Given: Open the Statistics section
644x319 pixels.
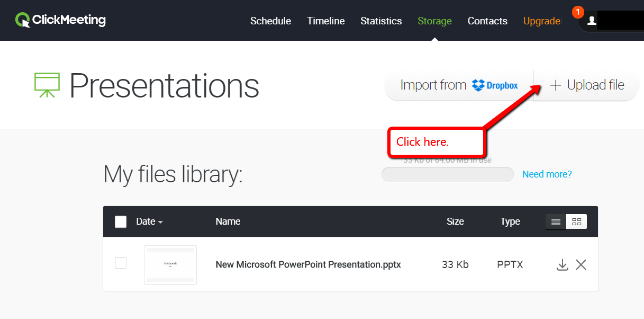Looking at the screenshot, I should pos(381,21).
